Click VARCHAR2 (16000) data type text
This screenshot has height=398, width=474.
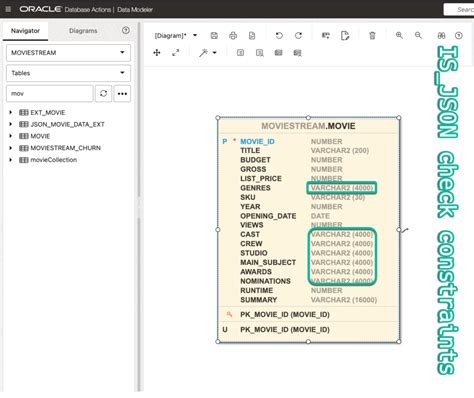click(344, 300)
